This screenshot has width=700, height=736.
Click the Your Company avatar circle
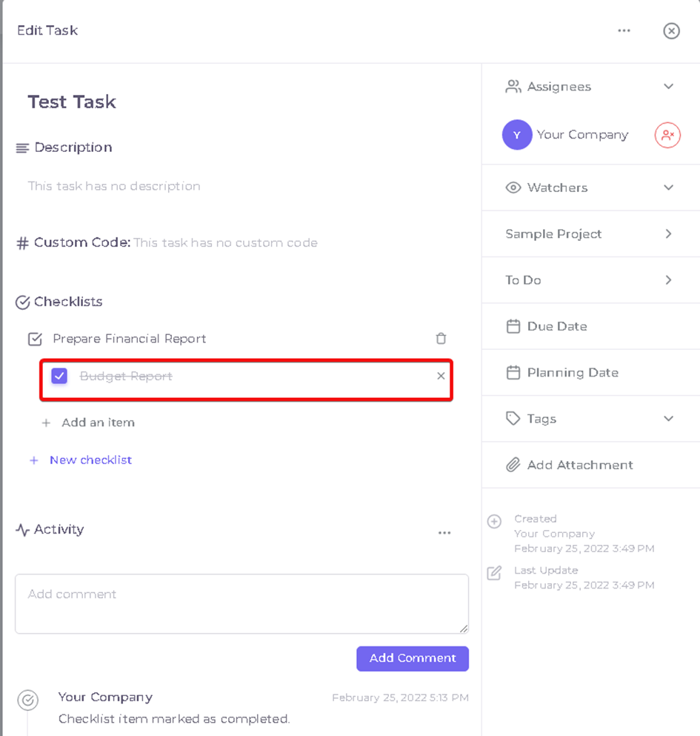coord(516,135)
